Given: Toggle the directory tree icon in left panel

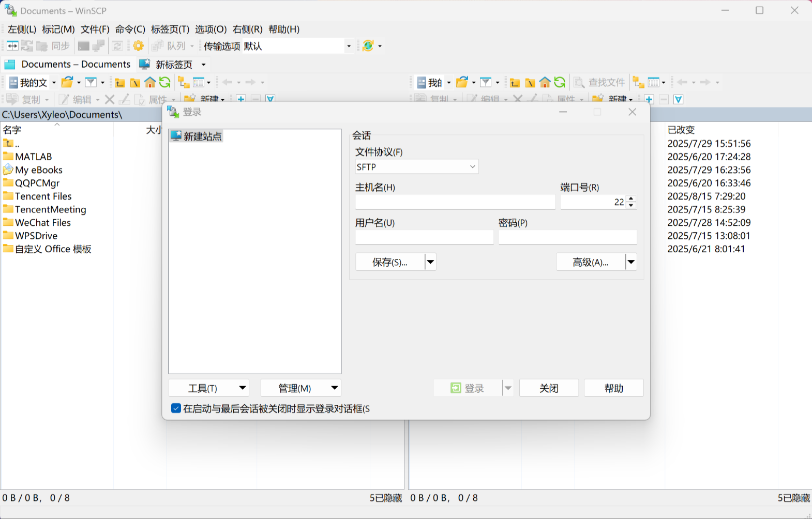Looking at the screenshot, I should [184, 83].
